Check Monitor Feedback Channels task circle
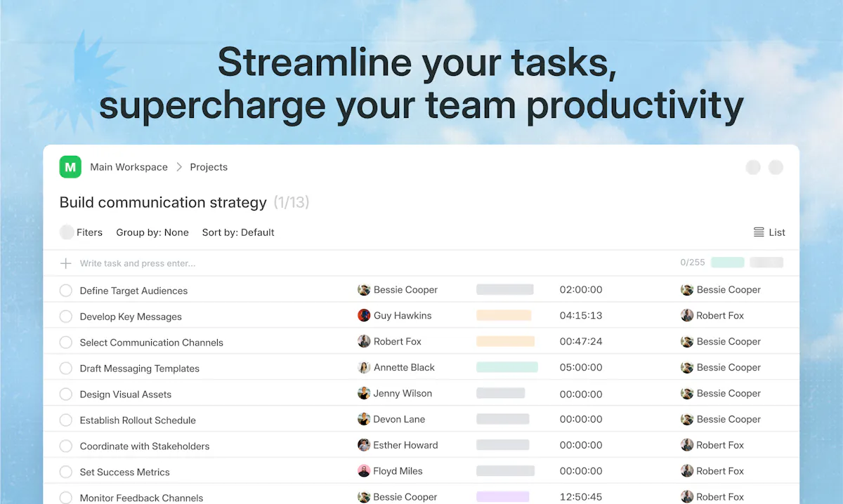The width and height of the screenshot is (843, 504). (66, 498)
